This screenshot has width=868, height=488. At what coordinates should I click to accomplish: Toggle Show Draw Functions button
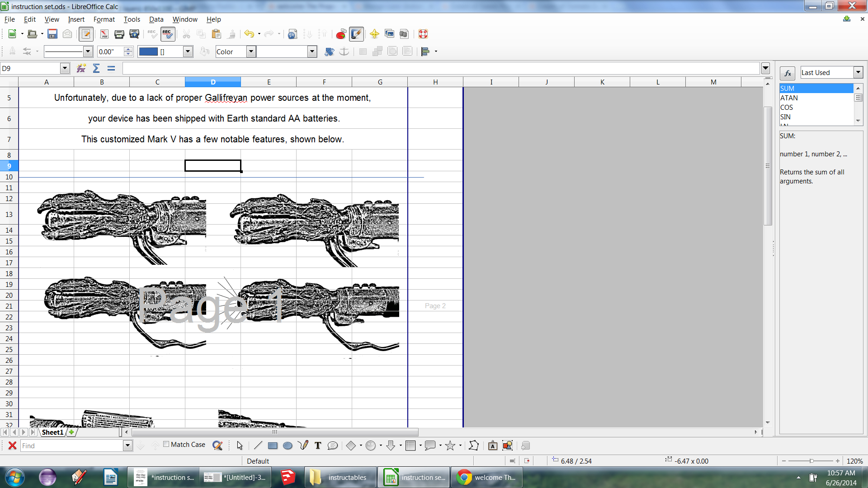pos(356,34)
